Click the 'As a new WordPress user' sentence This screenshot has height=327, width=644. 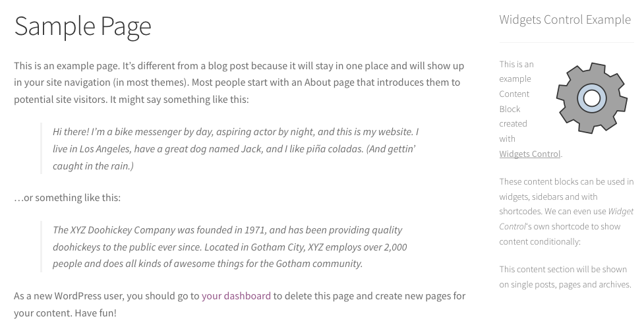pos(239,305)
